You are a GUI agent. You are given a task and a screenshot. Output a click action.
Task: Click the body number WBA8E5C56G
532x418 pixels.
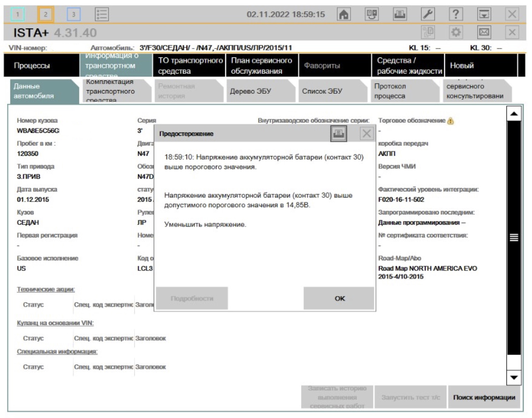coord(38,130)
